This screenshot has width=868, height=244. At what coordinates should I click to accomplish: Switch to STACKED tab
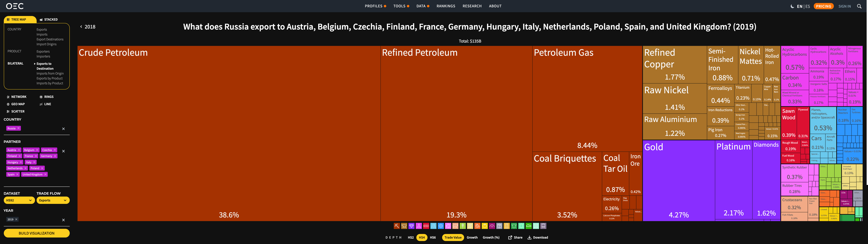pyautogui.click(x=49, y=20)
